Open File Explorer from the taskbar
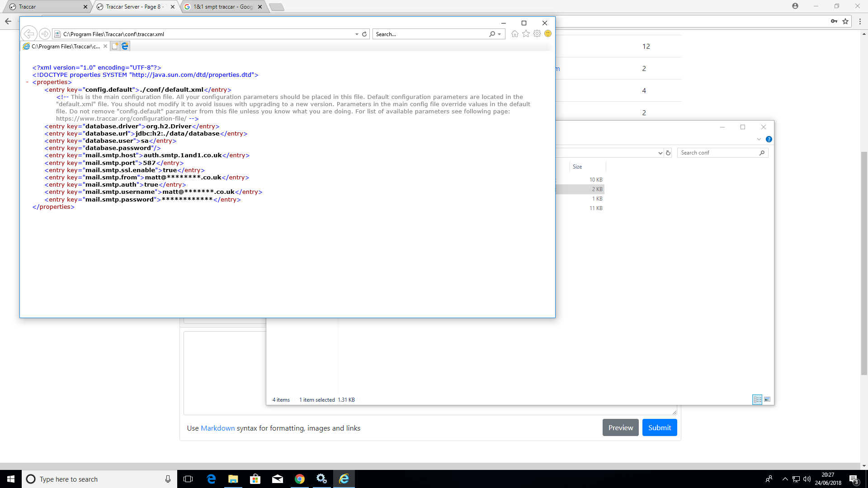Viewport: 868px width, 488px height. point(233,479)
